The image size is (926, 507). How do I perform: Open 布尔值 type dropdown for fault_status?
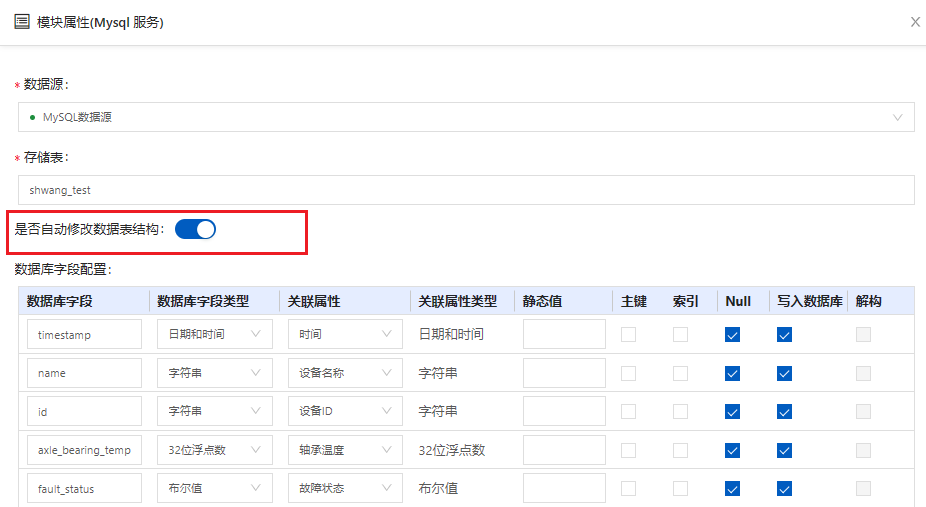215,488
